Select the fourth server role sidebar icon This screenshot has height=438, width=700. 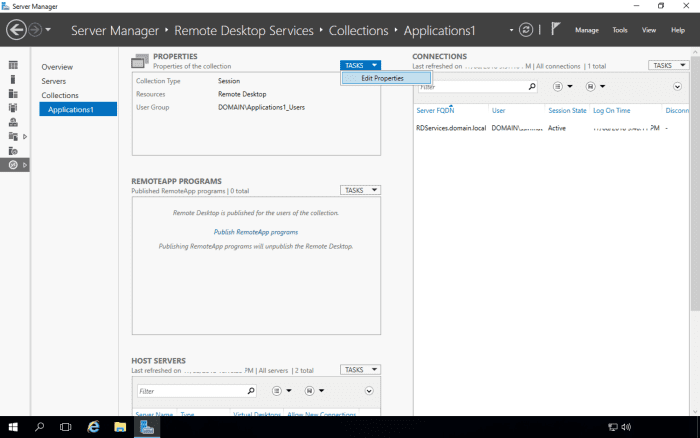click(13, 108)
